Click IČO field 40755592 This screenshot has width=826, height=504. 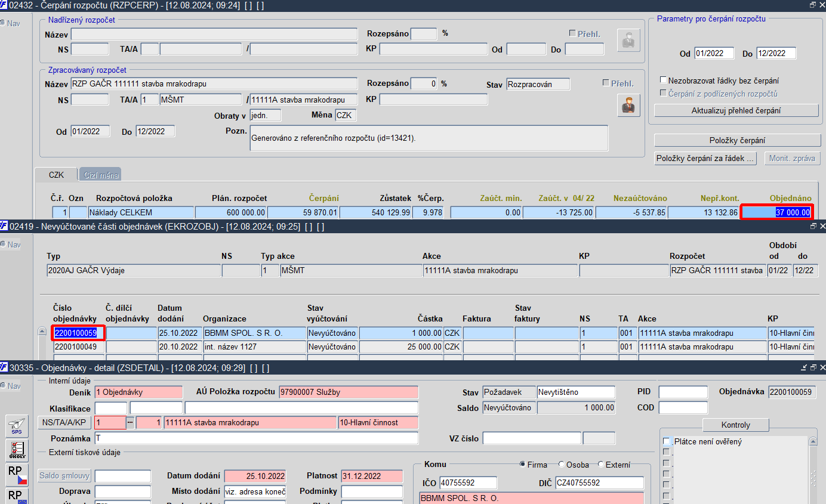point(469,483)
